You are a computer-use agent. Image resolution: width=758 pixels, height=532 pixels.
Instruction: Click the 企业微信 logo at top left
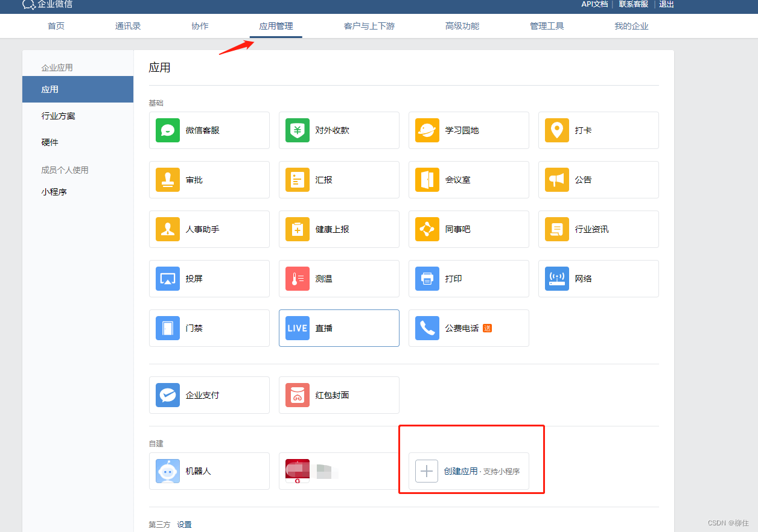point(47,5)
